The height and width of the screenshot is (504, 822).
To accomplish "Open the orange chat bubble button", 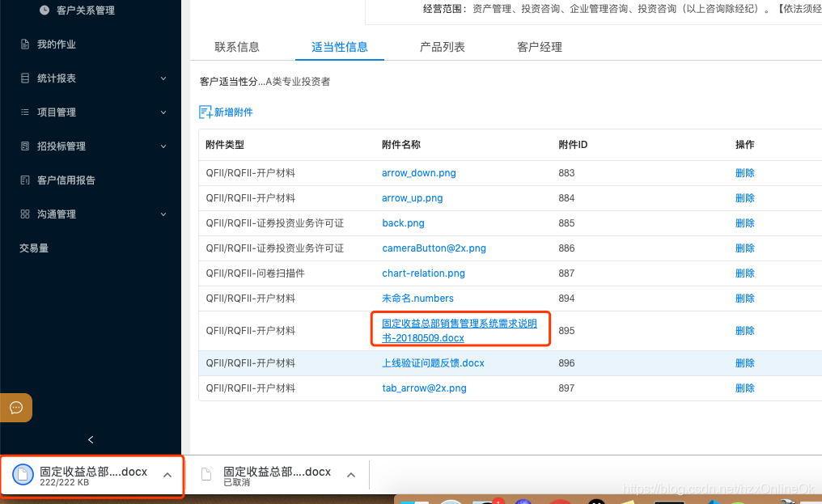I will [16, 408].
